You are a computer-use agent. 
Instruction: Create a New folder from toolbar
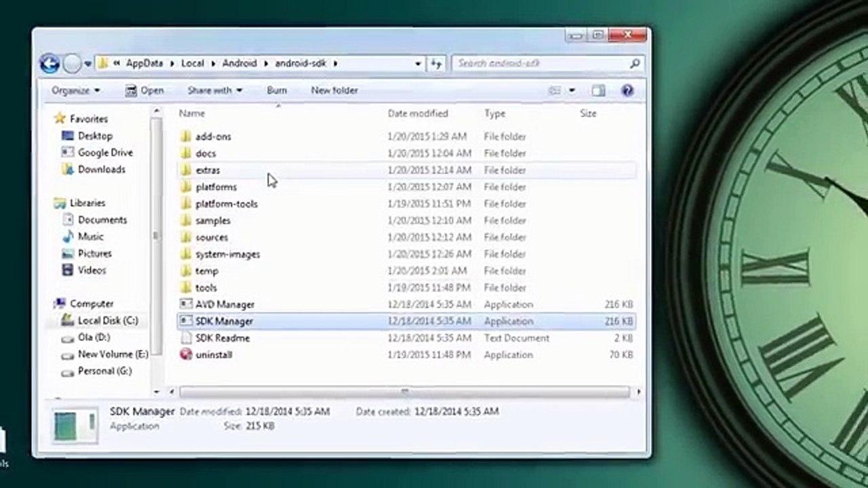(334, 90)
